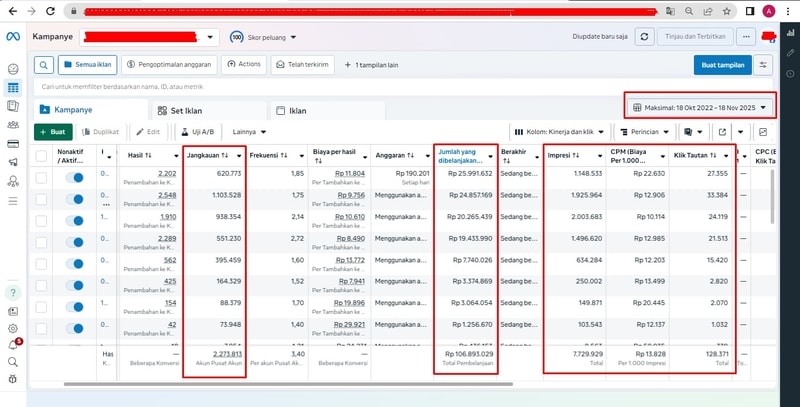The height and width of the screenshot is (407, 800).
Task: Toggle off the first campaign's active switch
Action: [74, 177]
